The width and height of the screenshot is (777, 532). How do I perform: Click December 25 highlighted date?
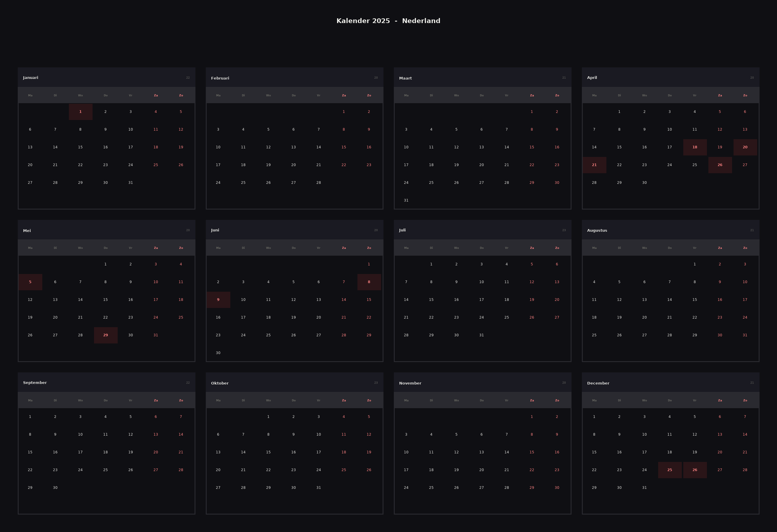point(670,470)
